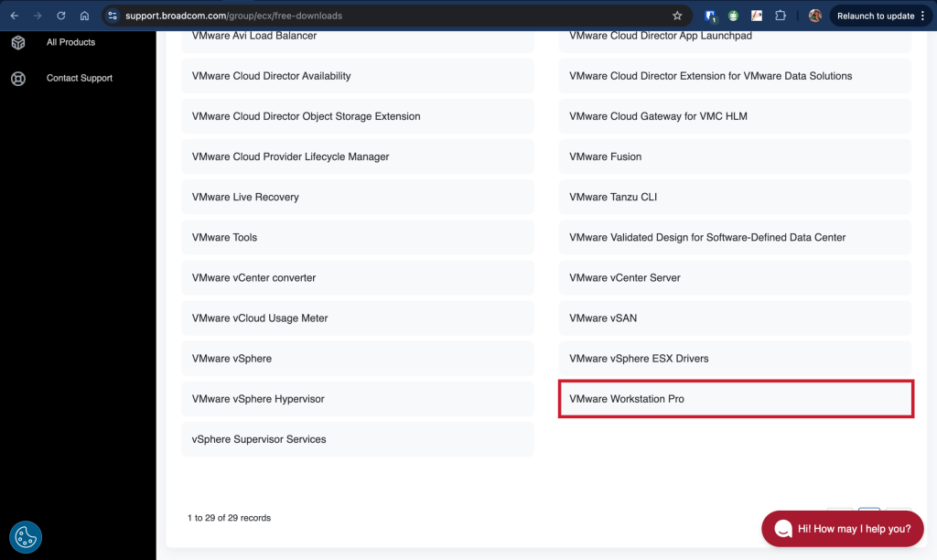Open the accessibility widget at bottom left
The height and width of the screenshot is (560, 937).
pyautogui.click(x=25, y=536)
